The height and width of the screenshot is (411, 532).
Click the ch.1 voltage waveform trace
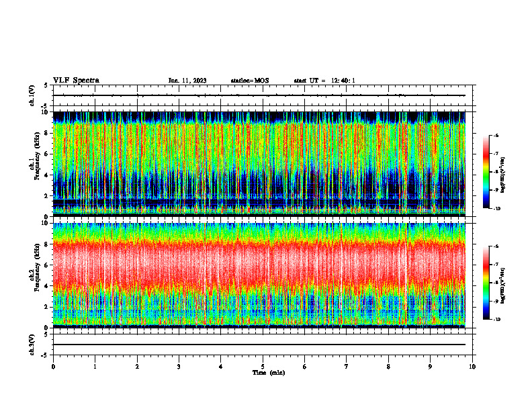click(259, 95)
